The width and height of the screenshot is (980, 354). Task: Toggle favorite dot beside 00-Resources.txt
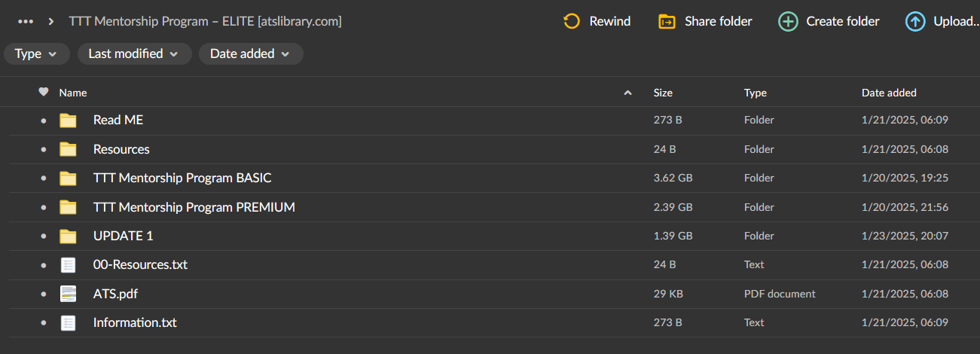(44, 265)
